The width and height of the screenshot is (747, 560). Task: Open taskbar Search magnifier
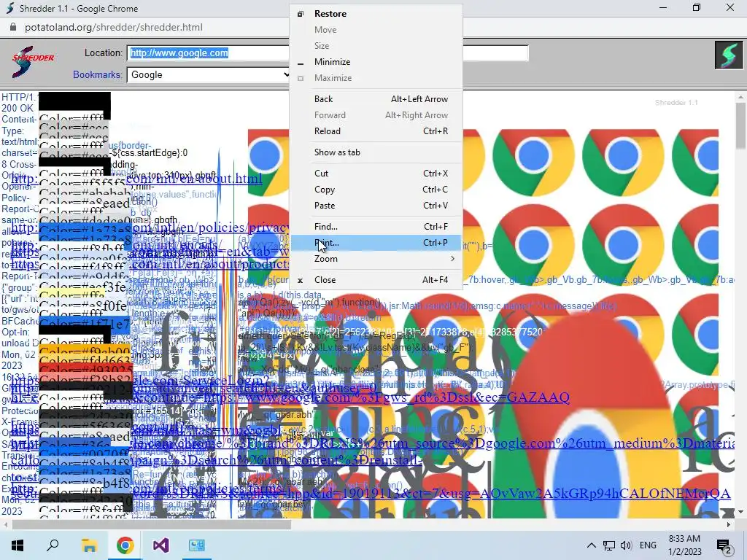pos(53,545)
